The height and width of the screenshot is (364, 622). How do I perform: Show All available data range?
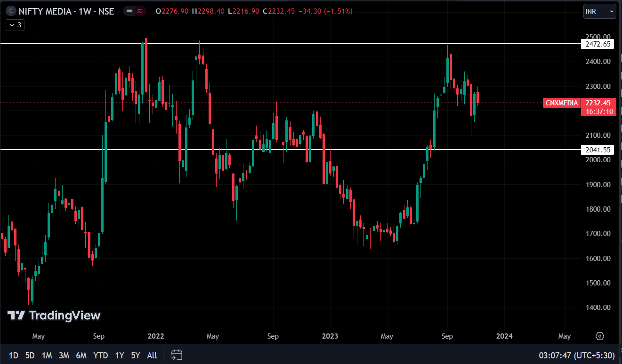(152, 356)
